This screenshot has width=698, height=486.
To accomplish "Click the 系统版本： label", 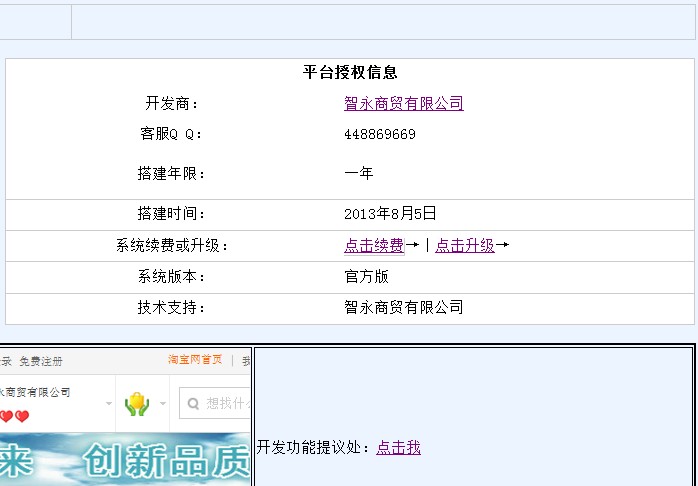I will point(172,276).
